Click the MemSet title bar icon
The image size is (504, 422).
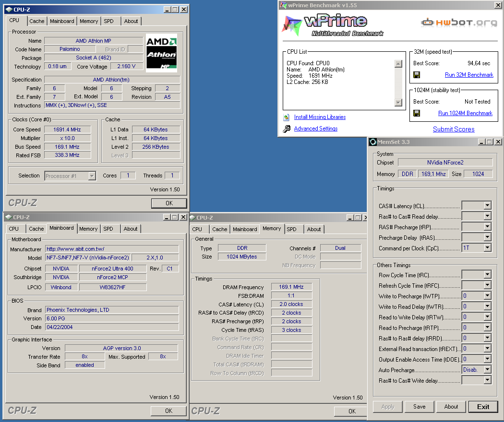tap(373, 142)
